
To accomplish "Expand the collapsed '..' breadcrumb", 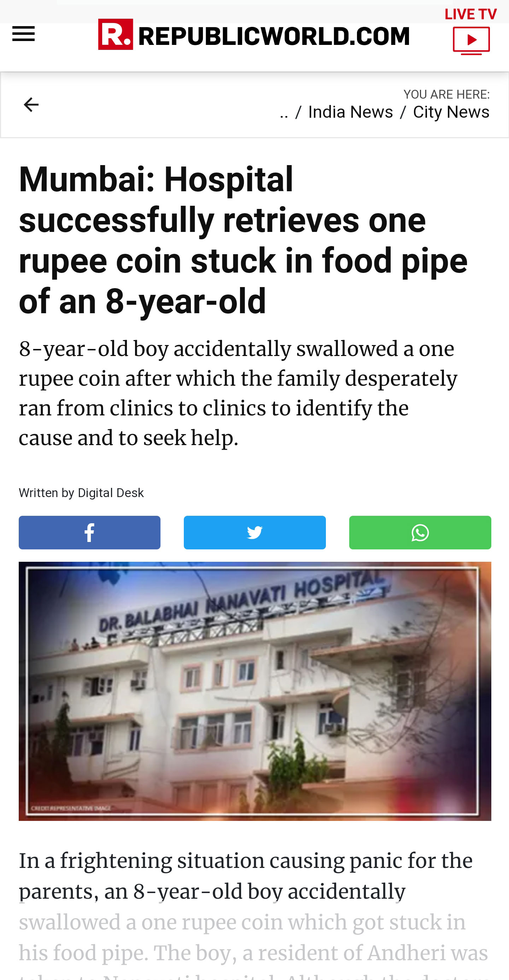I will click(284, 112).
